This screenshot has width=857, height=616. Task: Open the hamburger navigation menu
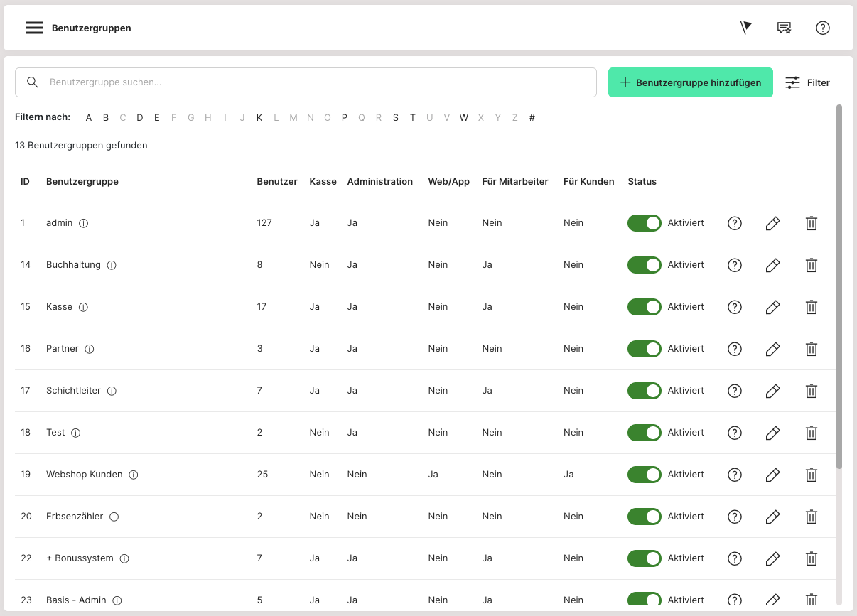(35, 28)
